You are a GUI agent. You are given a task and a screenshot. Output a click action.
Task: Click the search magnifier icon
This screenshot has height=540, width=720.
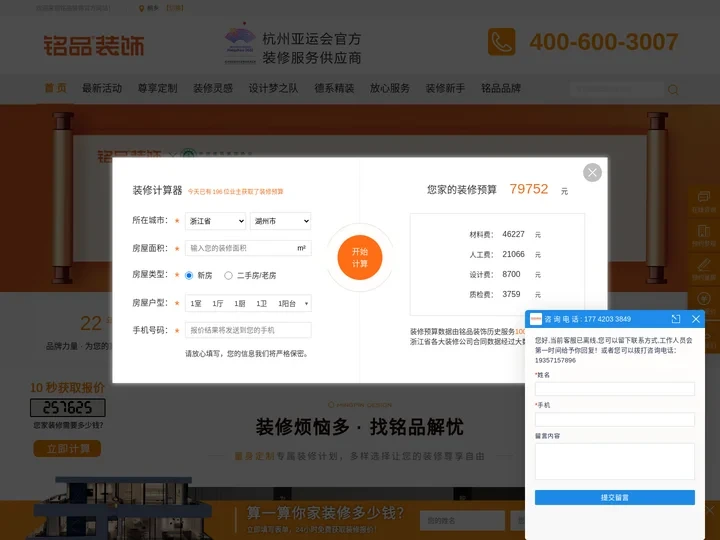coord(673,90)
